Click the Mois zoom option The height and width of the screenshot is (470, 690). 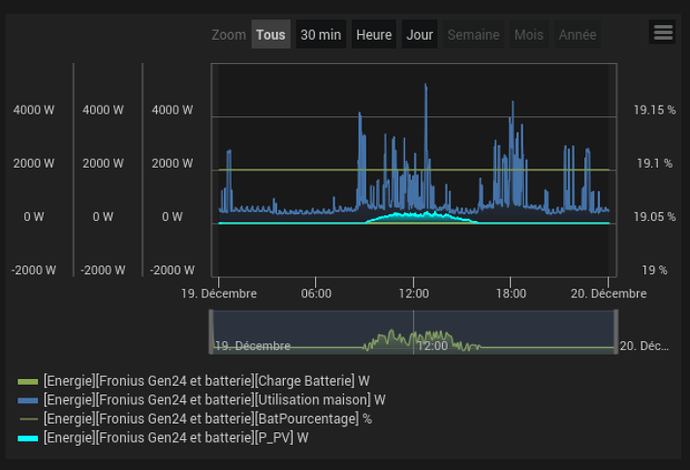click(529, 34)
